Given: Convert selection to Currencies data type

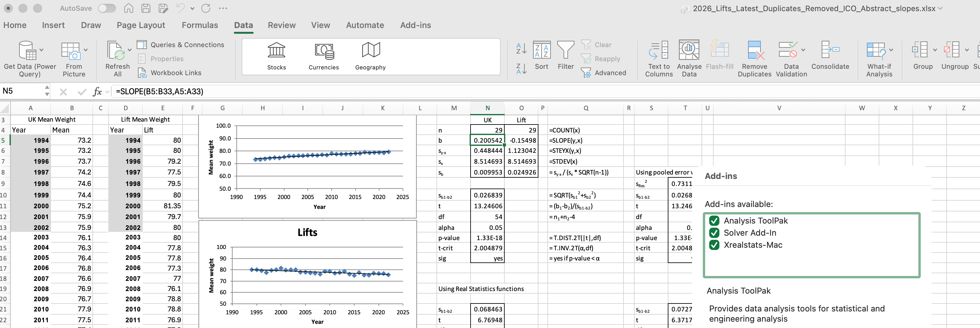Looking at the screenshot, I should [324, 56].
